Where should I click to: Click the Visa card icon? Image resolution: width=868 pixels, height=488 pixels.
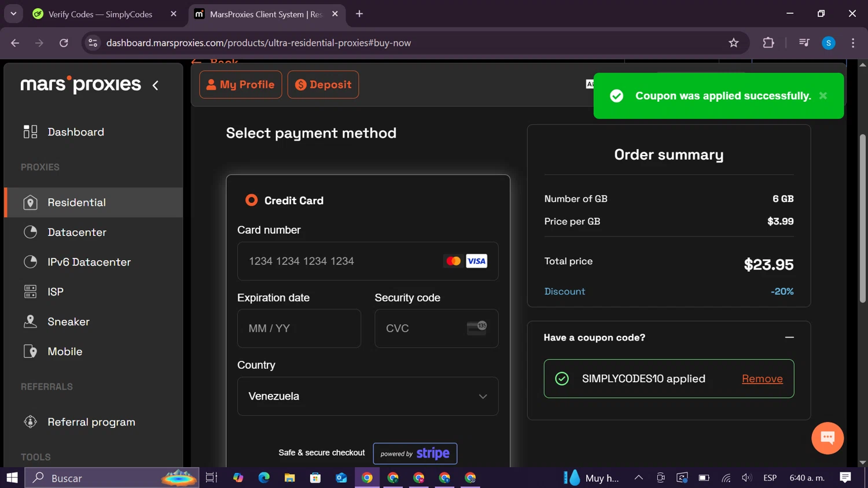pos(476,261)
